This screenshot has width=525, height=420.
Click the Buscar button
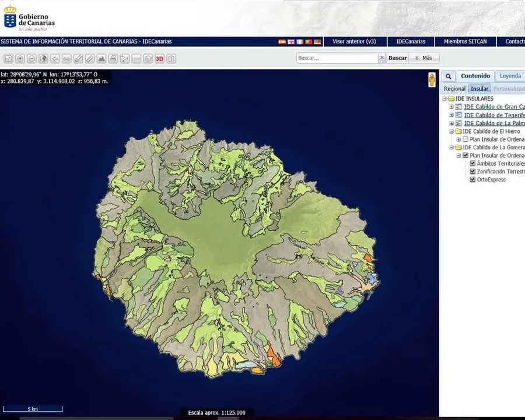pos(397,58)
